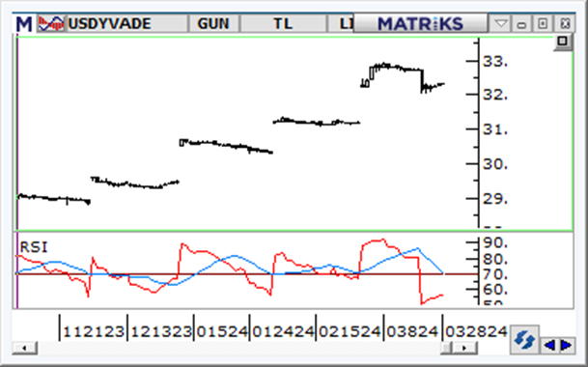Click the scrollbar right arrow
This screenshot has width=588, height=367.
(464, 348)
